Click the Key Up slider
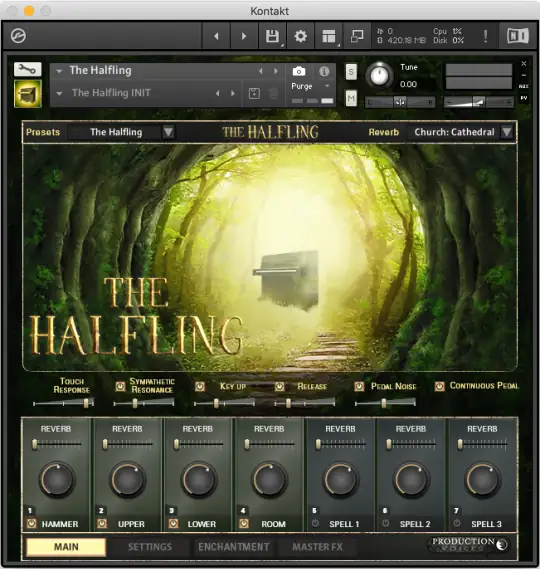Image resolution: width=540 pixels, height=569 pixels. [x=224, y=403]
